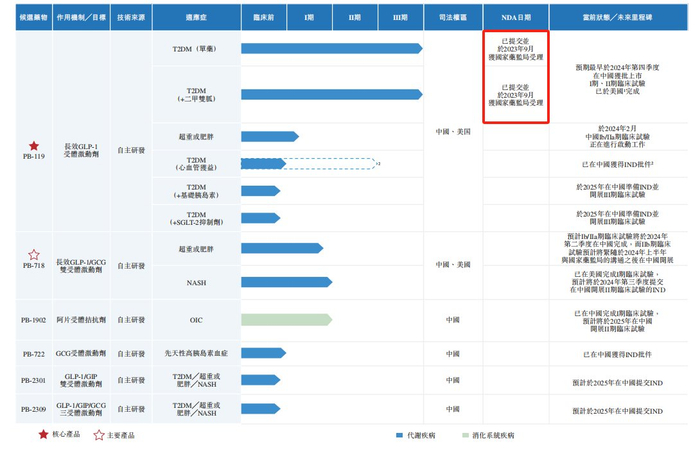Image resolution: width=700 pixels, height=451 pixels.
Task: Click the NDA date text for T2DM(+二甲雙胍)
Action: click(516, 95)
